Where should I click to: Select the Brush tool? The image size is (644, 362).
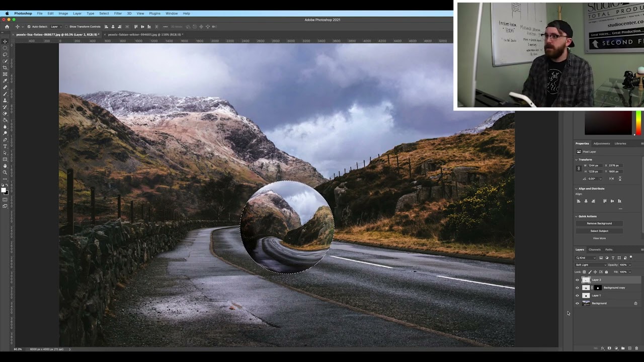coord(5,94)
